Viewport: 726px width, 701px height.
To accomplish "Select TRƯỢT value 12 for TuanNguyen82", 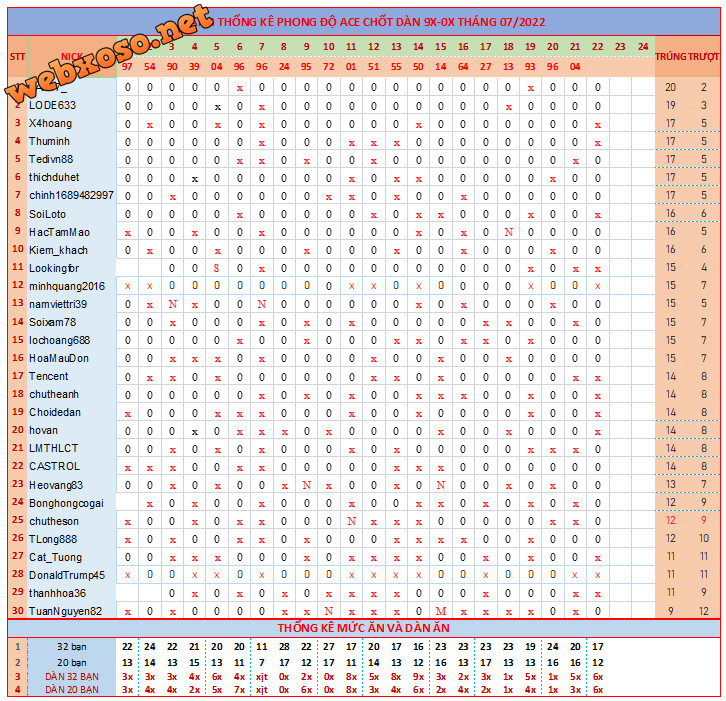I will pos(704,611).
